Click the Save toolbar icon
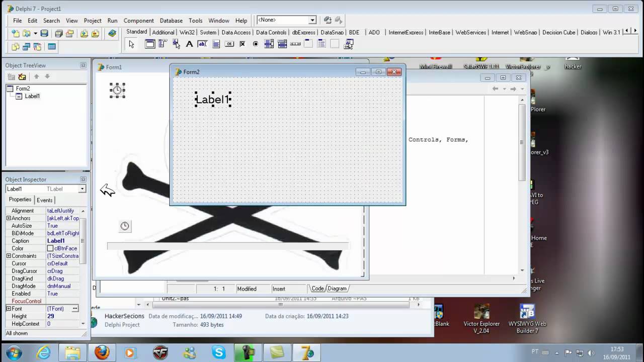 [x=44, y=33]
